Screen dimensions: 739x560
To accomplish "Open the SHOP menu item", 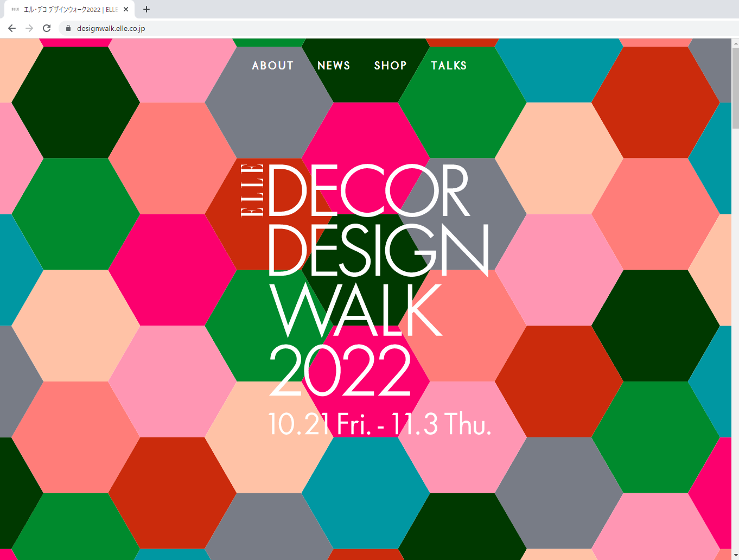I will [x=391, y=66].
